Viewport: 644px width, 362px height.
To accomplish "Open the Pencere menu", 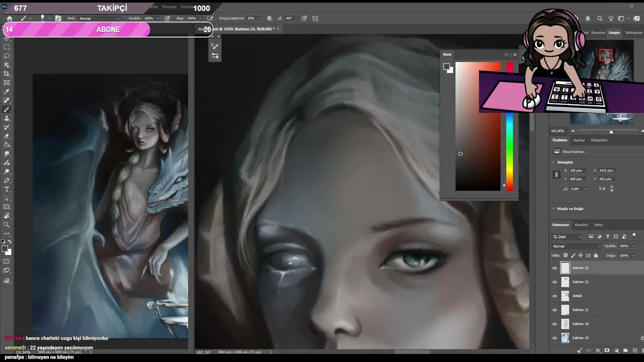I will (170, 7).
